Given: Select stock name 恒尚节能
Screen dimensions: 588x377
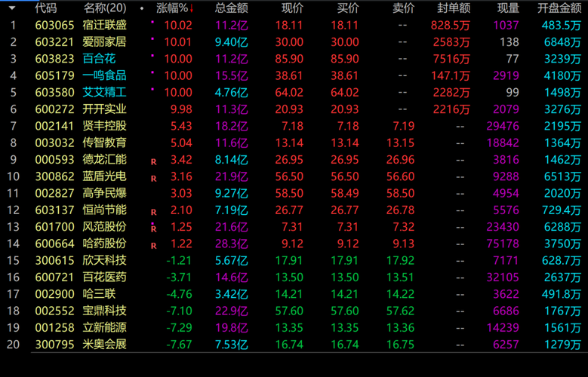Looking at the screenshot, I should [105, 210].
